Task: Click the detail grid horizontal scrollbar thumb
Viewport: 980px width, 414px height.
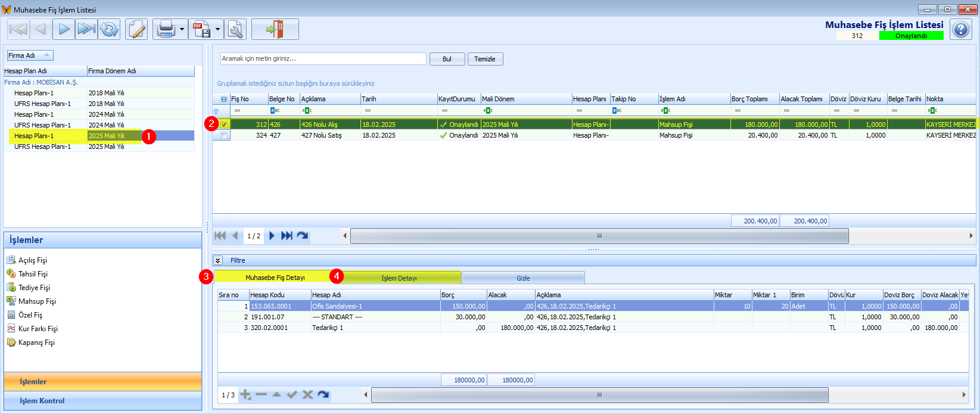Action: coord(600,395)
